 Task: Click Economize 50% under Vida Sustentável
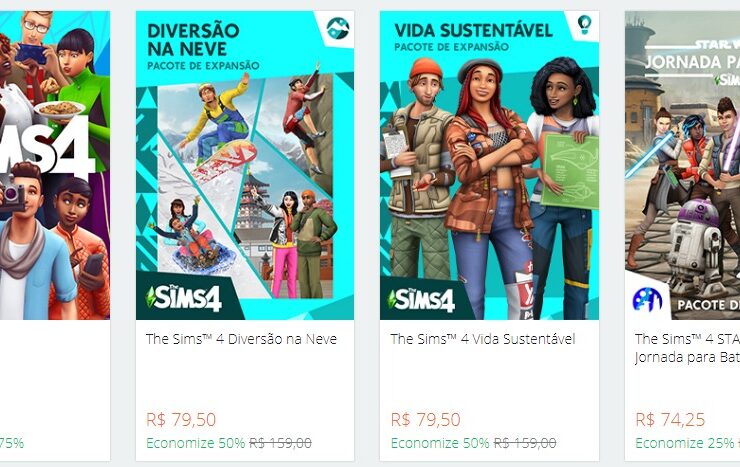coord(440,443)
